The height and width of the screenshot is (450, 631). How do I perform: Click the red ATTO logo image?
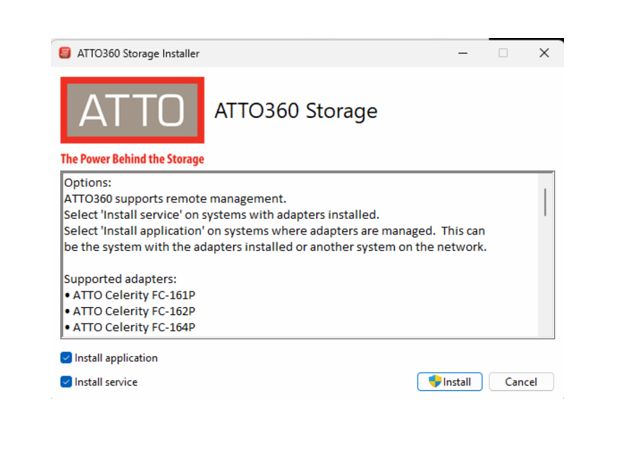(132, 109)
